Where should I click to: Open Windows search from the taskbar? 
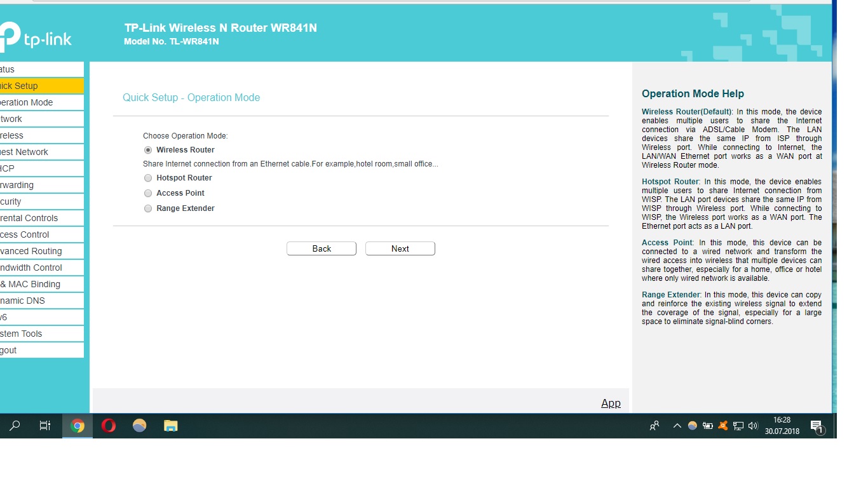(x=15, y=426)
